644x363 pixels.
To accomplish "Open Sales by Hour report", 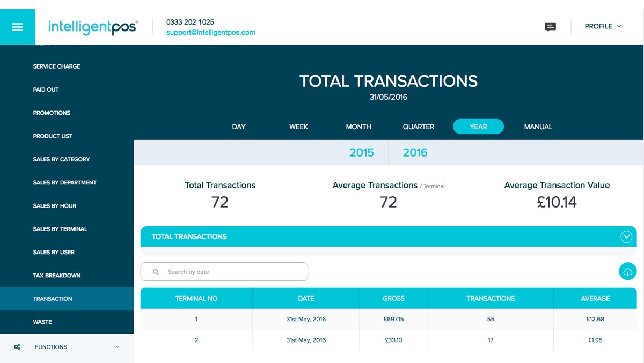I will (x=55, y=206).
